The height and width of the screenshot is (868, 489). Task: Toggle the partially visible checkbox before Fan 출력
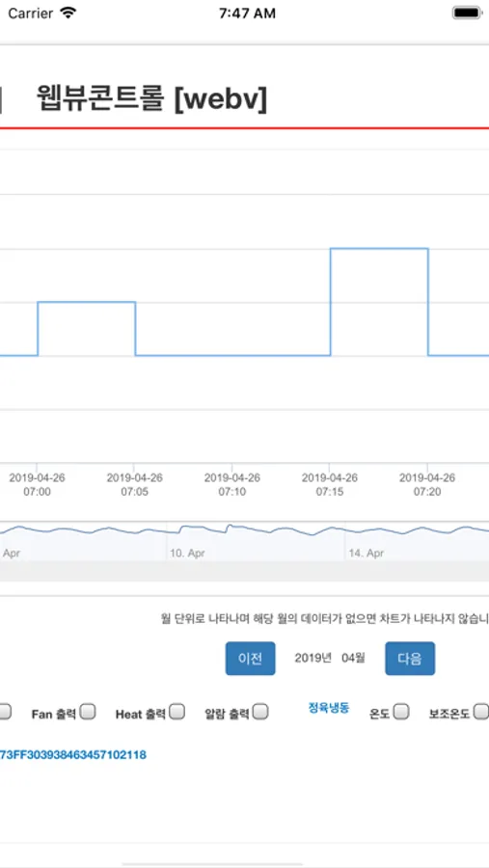click(x=5, y=712)
